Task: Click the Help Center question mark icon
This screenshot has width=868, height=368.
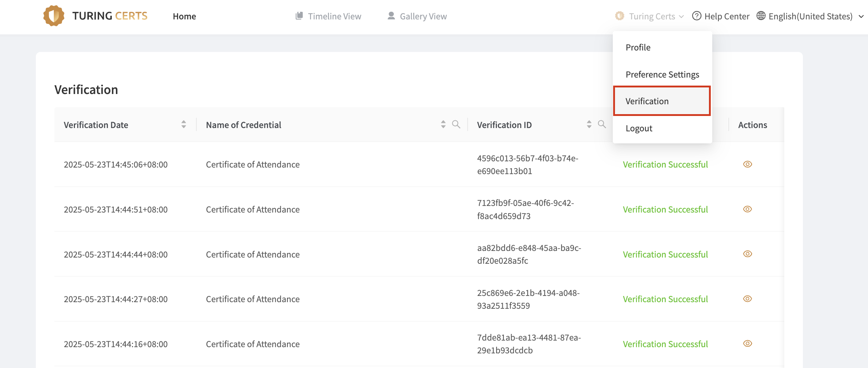Action: pos(697,16)
